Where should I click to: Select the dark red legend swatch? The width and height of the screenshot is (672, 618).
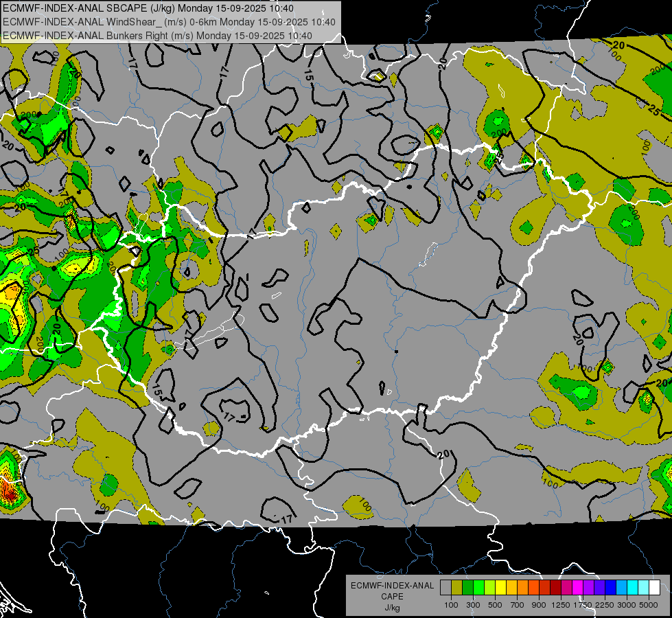pos(556,587)
